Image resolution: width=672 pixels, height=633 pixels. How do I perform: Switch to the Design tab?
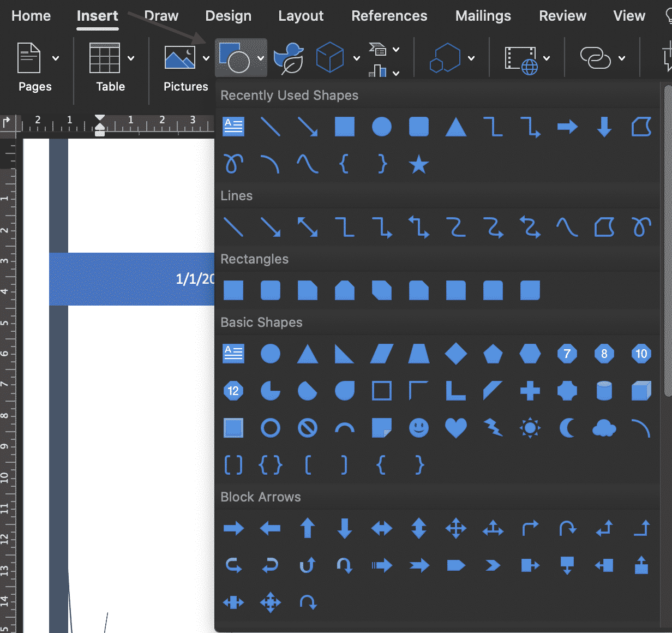pyautogui.click(x=228, y=16)
